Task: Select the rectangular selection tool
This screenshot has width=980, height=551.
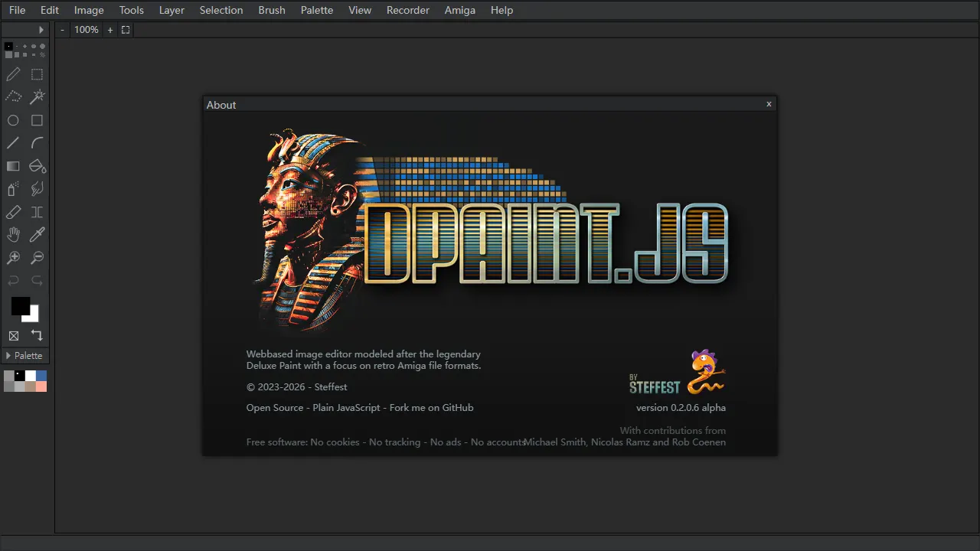Action: coord(37,74)
